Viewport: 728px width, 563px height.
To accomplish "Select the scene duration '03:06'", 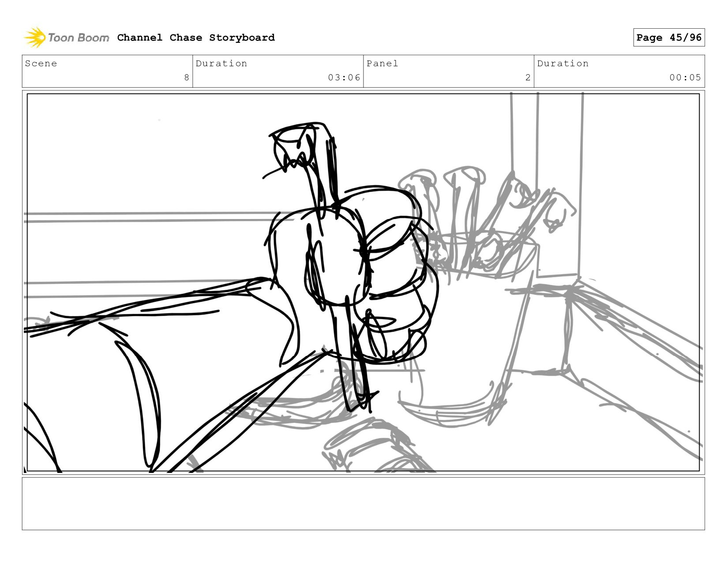I will click(x=344, y=78).
